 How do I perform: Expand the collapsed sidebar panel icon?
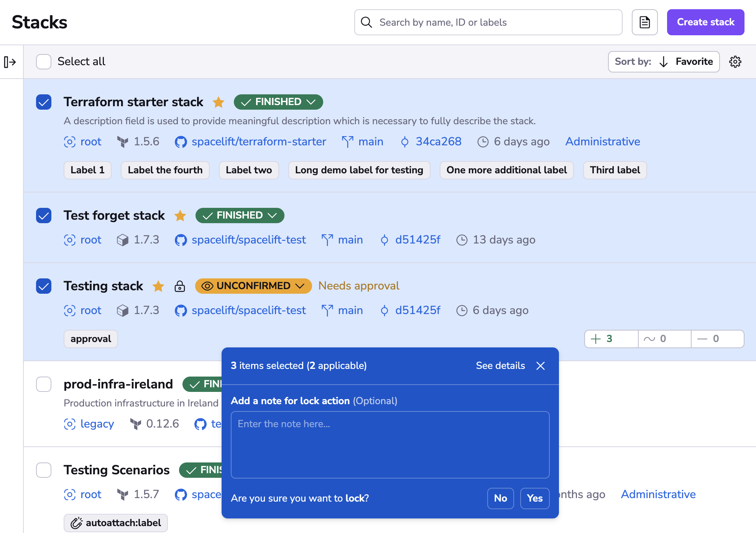click(10, 62)
